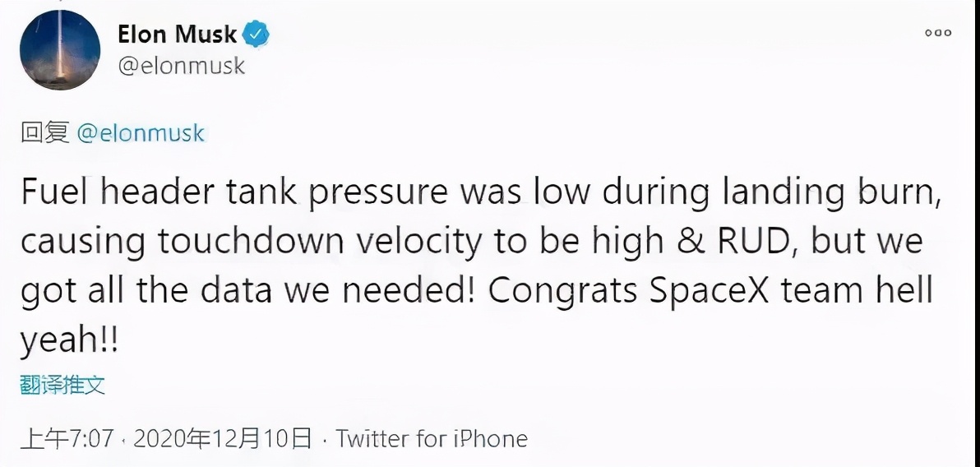Translate the tweet via 翻译推文
Viewport: 980px width, 467px height.
[x=62, y=385]
